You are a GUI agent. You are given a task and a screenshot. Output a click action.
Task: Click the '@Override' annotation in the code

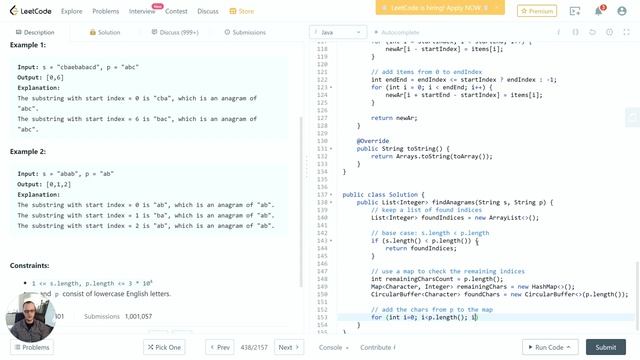pyautogui.click(x=373, y=141)
